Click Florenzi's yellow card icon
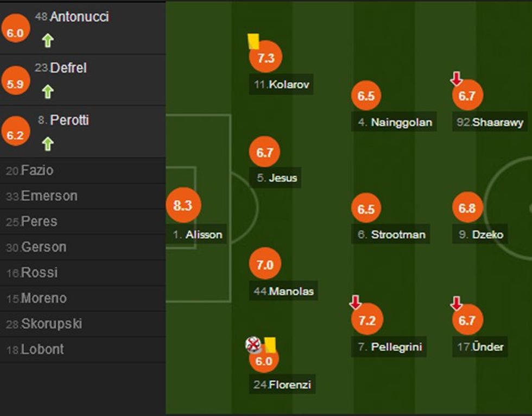The height and width of the screenshot is (416, 532). click(x=270, y=344)
